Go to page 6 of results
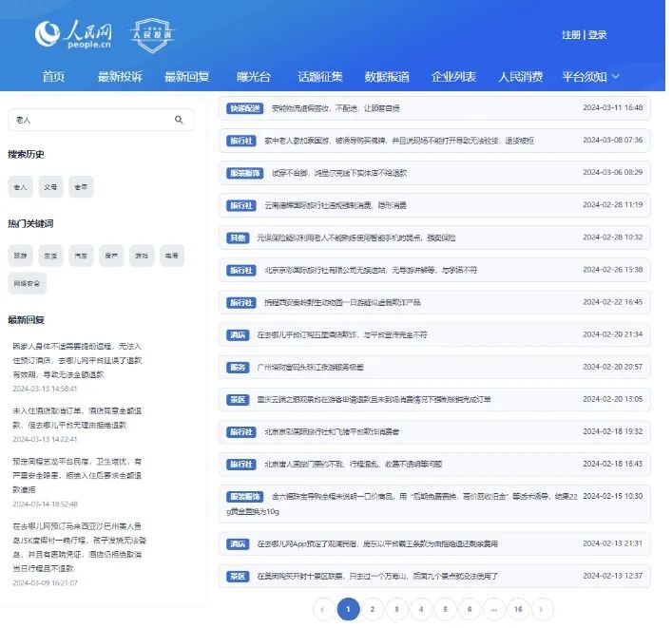Viewport: 672px width, 628px height. point(470,609)
